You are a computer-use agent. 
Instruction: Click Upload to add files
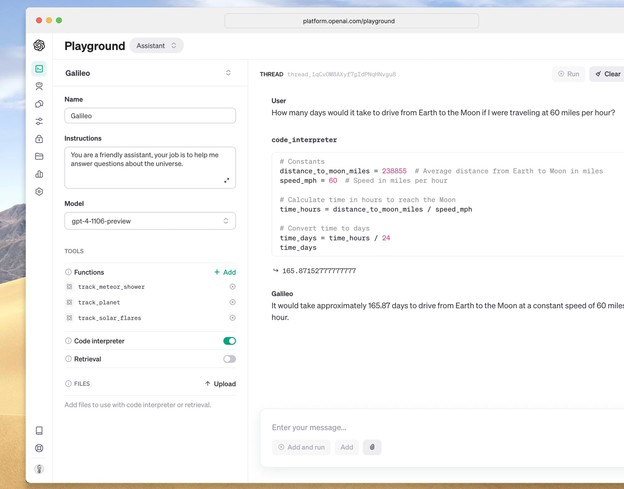coord(220,384)
